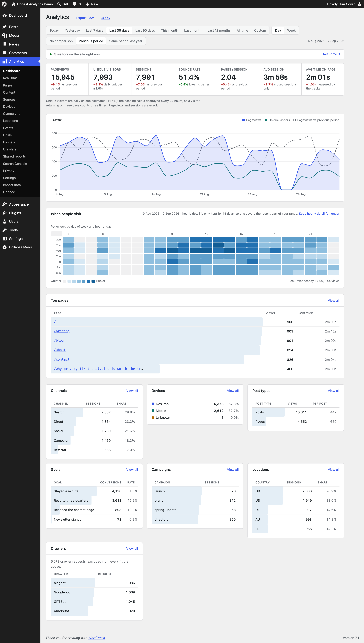This screenshot has height=643, width=364.
Task: Select the Last 7 days tab
Action: 95,30
